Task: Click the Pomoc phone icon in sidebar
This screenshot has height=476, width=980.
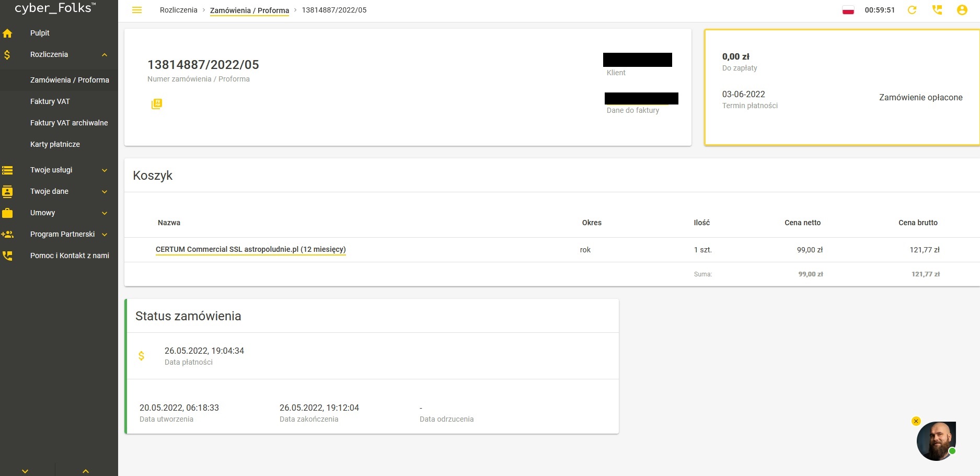Action: tap(7, 256)
